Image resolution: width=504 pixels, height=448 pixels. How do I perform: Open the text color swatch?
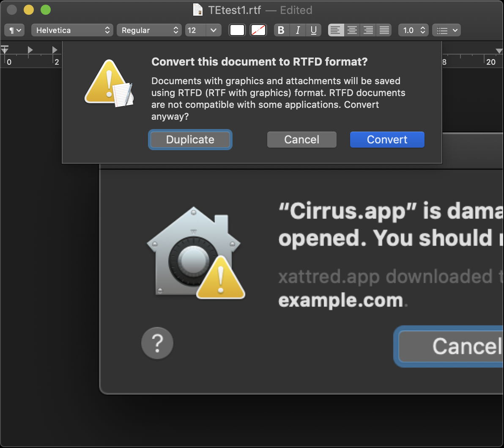[237, 30]
